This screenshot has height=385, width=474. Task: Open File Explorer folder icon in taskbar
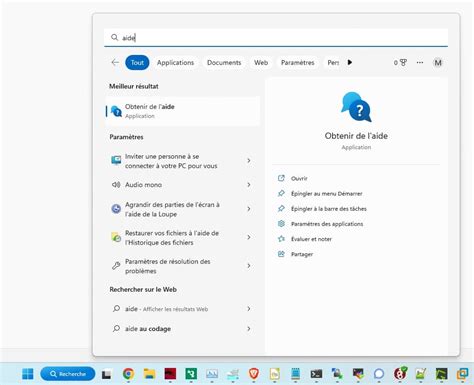(149, 374)
